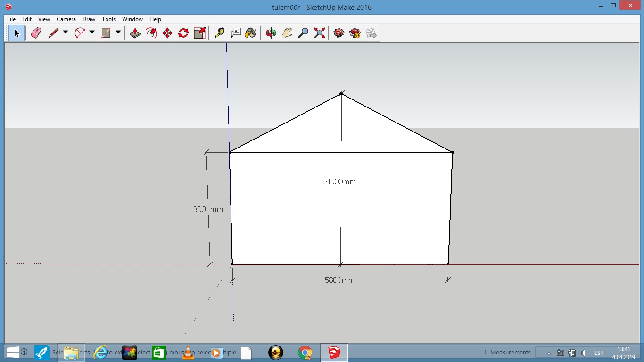Expand the Pencil line tool dropdown arrow
Screen dimensions: 644x362
66,33
